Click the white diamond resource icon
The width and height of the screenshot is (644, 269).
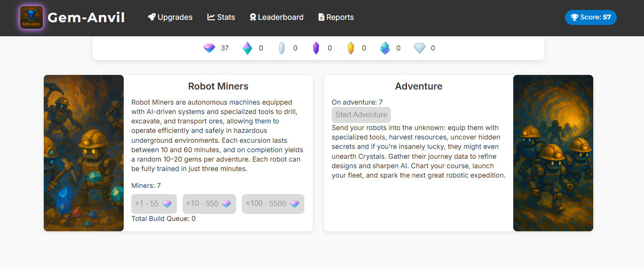click(x=420, y=48)
